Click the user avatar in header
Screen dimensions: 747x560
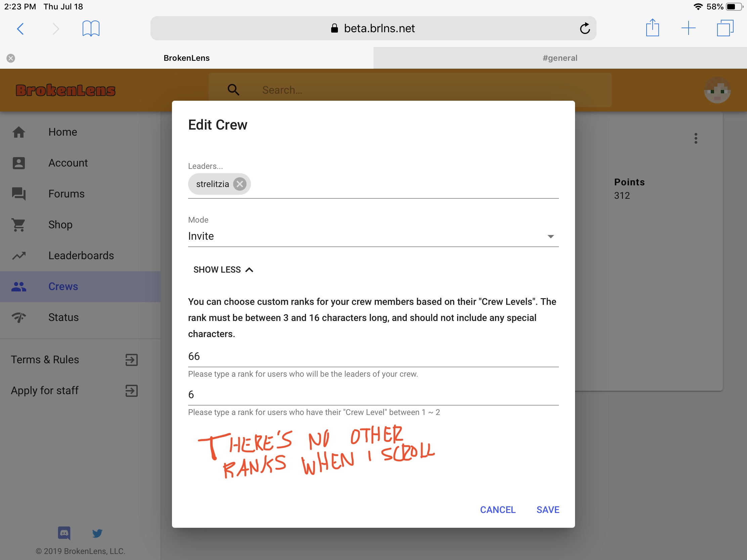[717, 90]
